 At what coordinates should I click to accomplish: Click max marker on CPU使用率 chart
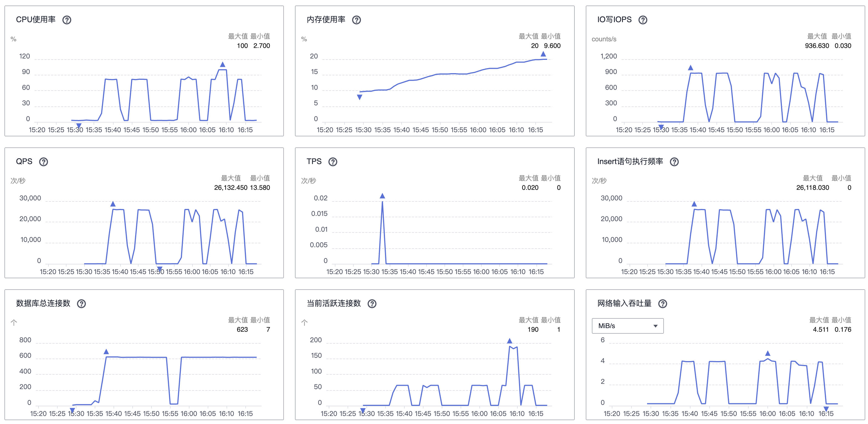point(222,64)
